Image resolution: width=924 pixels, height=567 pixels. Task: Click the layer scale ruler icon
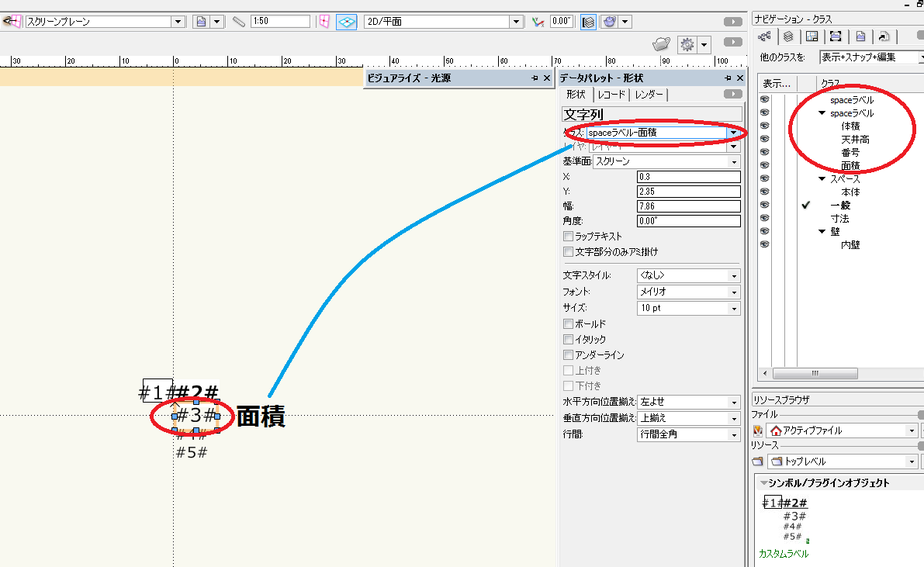pos(239,22)
